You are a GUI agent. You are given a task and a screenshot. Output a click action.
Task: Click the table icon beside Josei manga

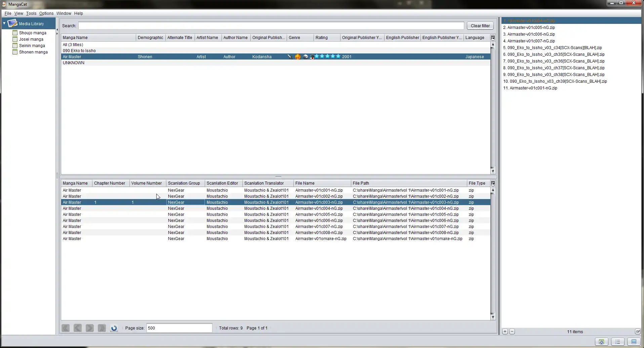15,39
